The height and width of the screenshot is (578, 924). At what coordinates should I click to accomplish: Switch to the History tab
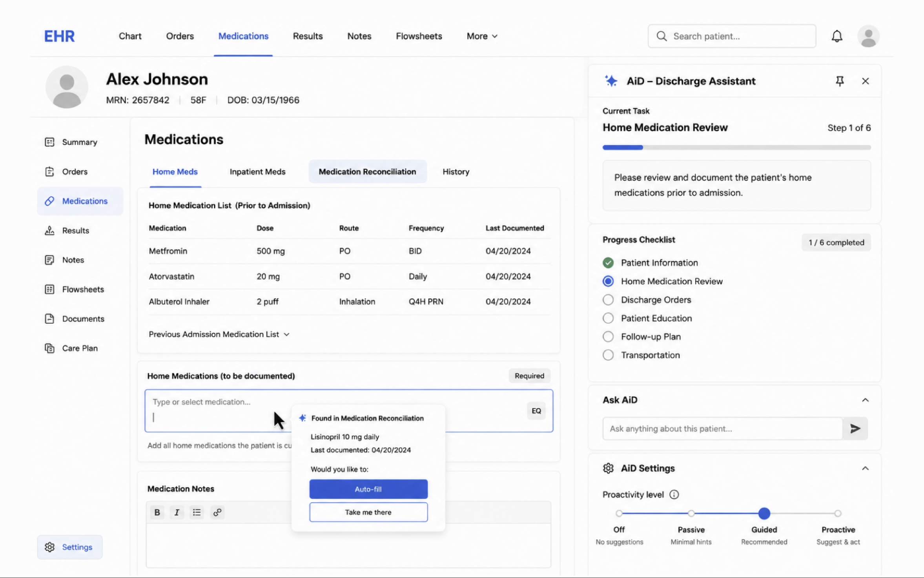(x=456, y=171)
